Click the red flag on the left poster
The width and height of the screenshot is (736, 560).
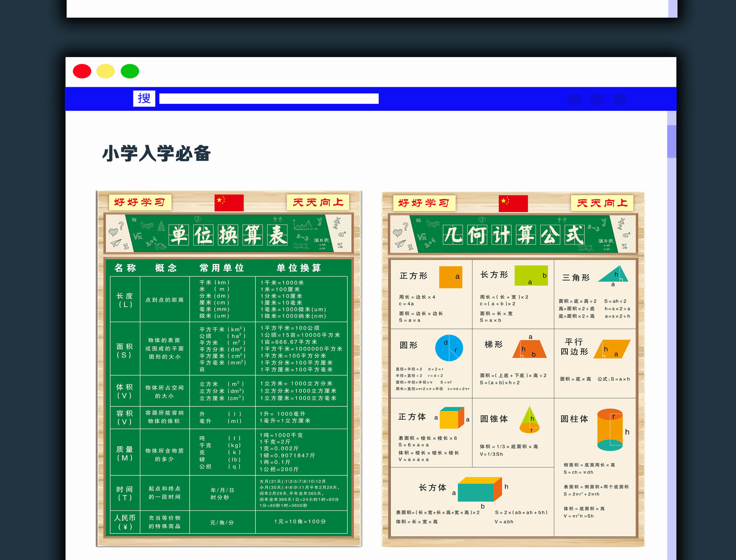[229, 202]
